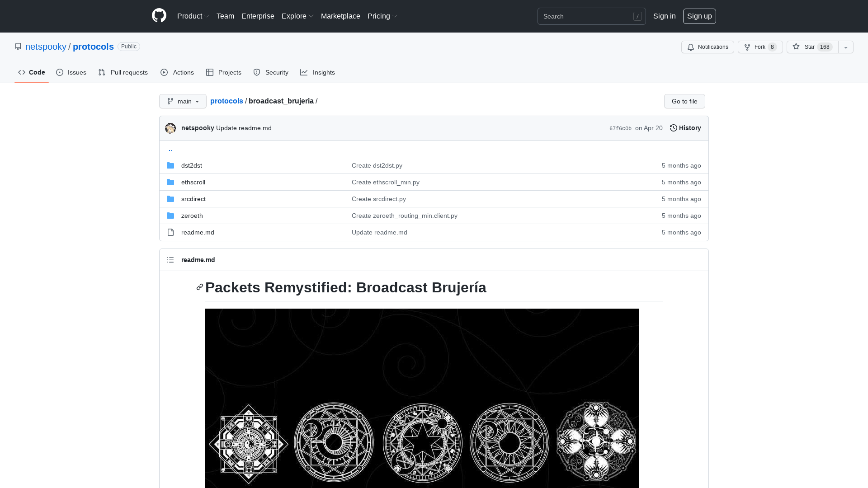The image size is (868, 488).
Task: Click the Go to file button
Action: click(684, 101)
